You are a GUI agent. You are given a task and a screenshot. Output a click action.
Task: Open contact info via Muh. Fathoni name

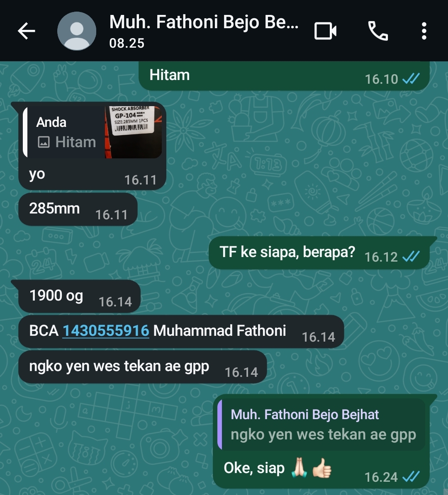click(x=204, y=22)
